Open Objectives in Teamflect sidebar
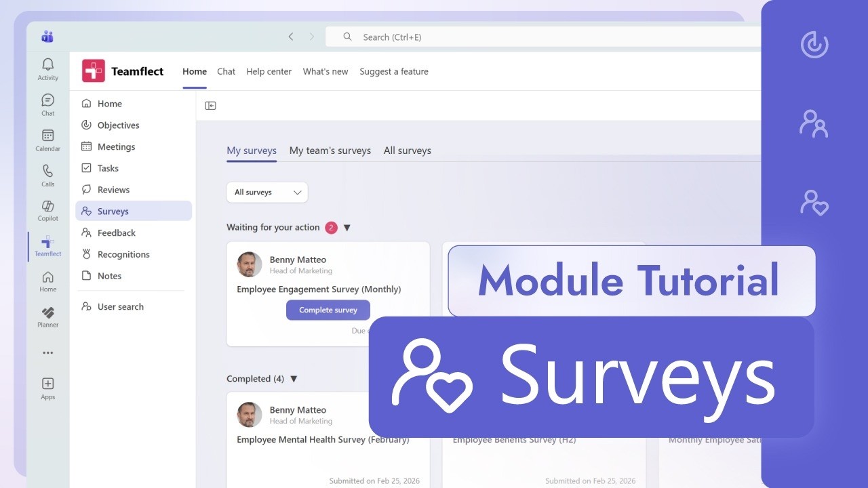868x488 pixels. pyautogui.click(x=134, y=125)
